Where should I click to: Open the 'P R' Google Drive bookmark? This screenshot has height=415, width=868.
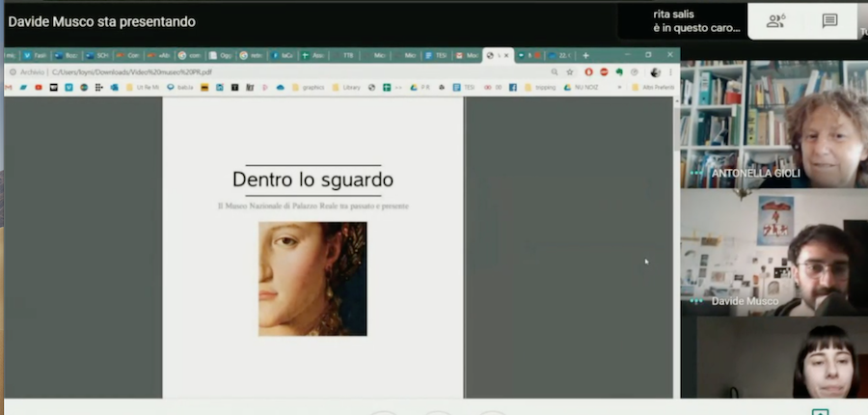[x=420, y=88]
